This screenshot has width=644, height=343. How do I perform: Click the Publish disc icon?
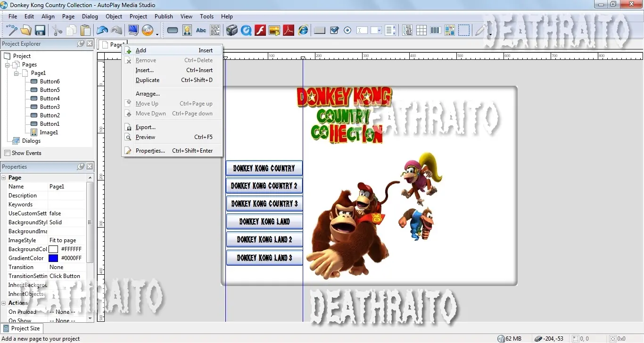click(148, 31)
